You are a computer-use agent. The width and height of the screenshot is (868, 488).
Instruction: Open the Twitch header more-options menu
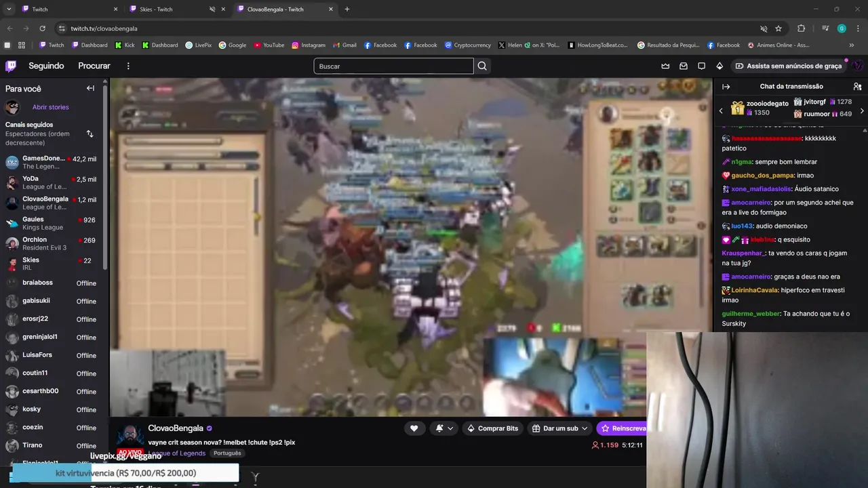pos(128,66)
